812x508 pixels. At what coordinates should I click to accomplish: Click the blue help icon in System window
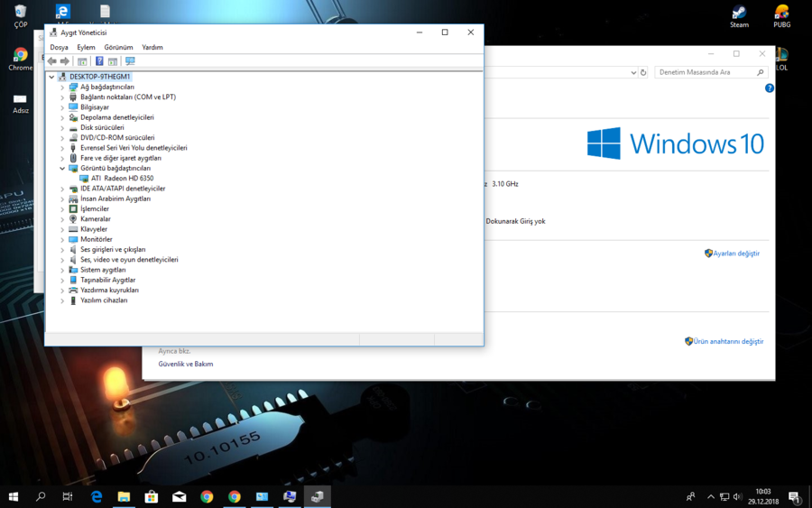coord(770,88)
